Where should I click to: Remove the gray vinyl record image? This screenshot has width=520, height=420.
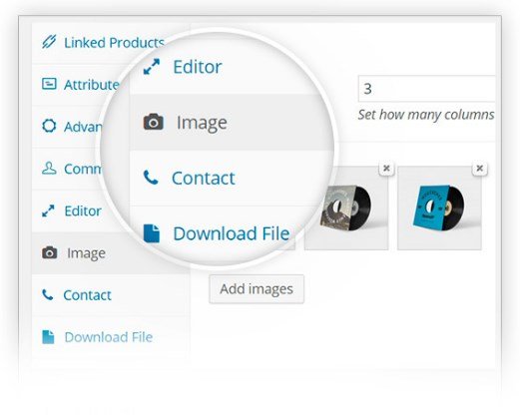pos(386,169)
